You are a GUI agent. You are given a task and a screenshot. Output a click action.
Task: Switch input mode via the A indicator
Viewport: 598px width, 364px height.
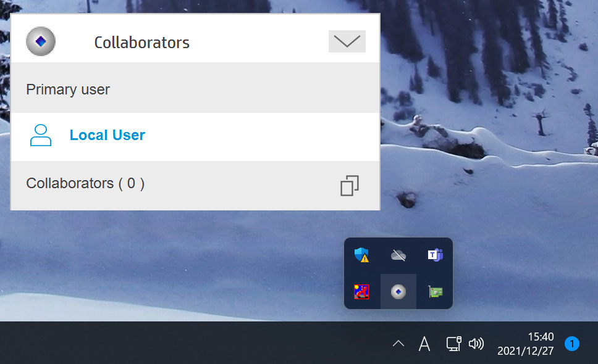tap(424, 344)
